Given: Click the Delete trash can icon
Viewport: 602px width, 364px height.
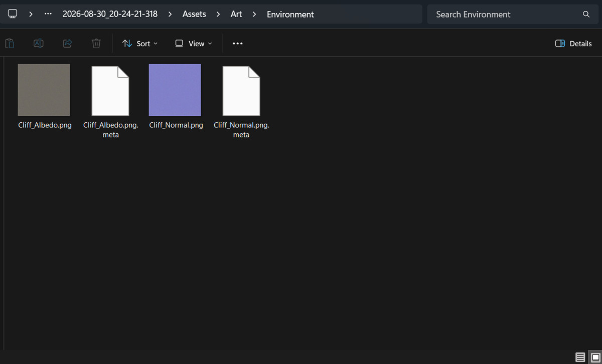Looking at the screenshot, I should tap(96, 44).
